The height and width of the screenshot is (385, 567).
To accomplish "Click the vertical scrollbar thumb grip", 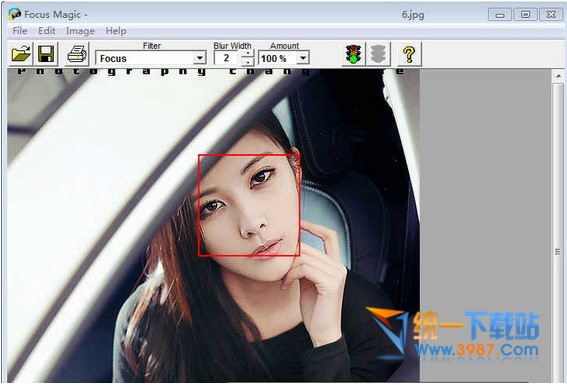I will pos(558,252).
